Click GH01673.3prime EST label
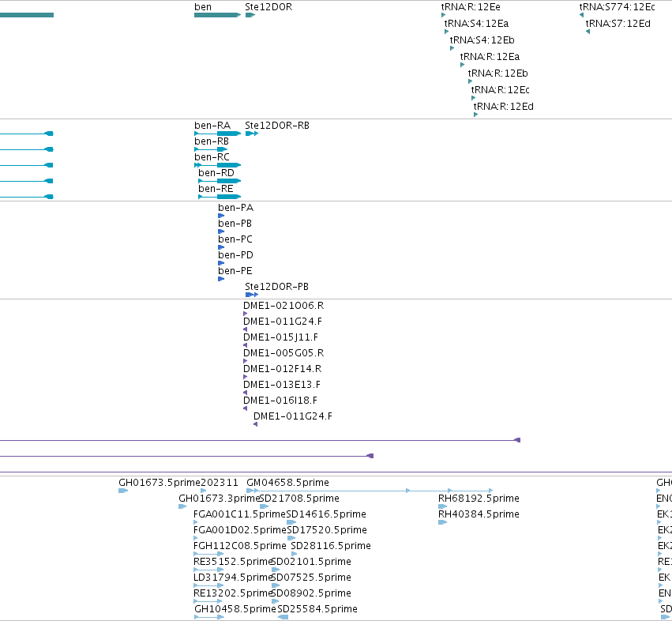Viewport: 672px width, 621px height. point(219,499)
